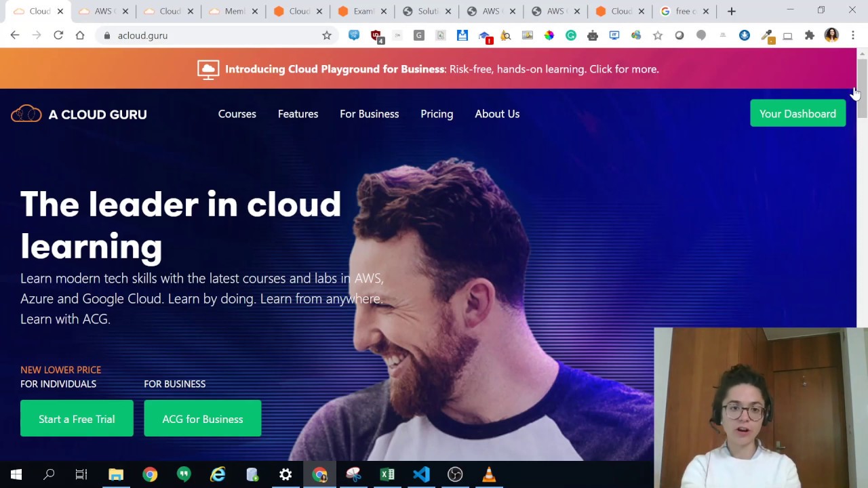Open OBS Studio from the taskbar

click(455, 474)
